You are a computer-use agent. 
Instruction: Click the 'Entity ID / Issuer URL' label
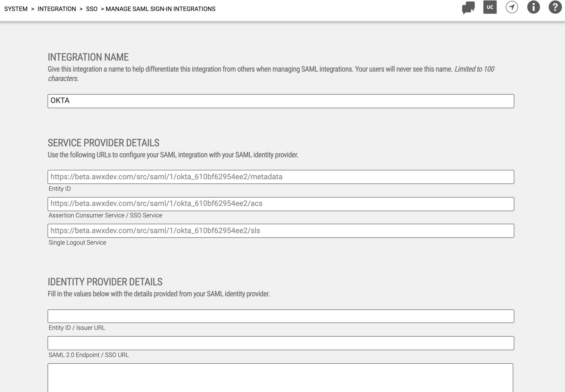point(77,328)
